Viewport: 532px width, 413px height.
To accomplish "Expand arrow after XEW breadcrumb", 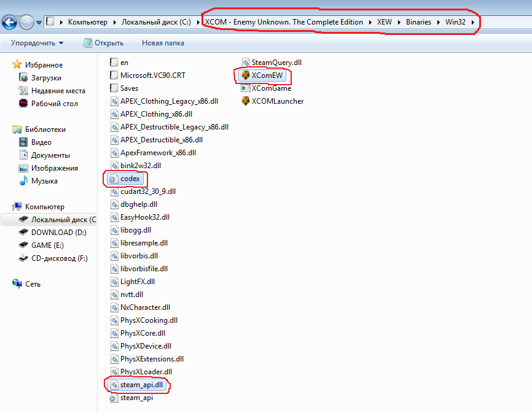I will tap(399, 22).
